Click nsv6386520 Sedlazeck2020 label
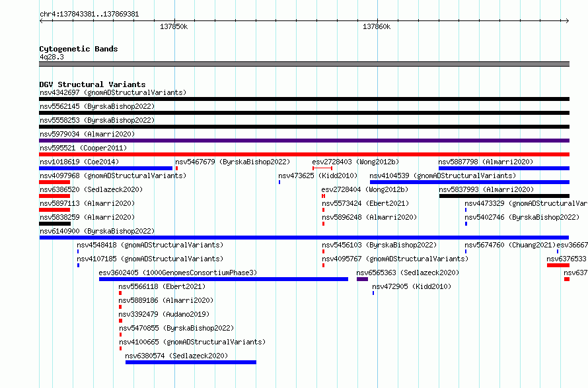The image size is (588, 388). pyautogui.click(x=91, y=189)
